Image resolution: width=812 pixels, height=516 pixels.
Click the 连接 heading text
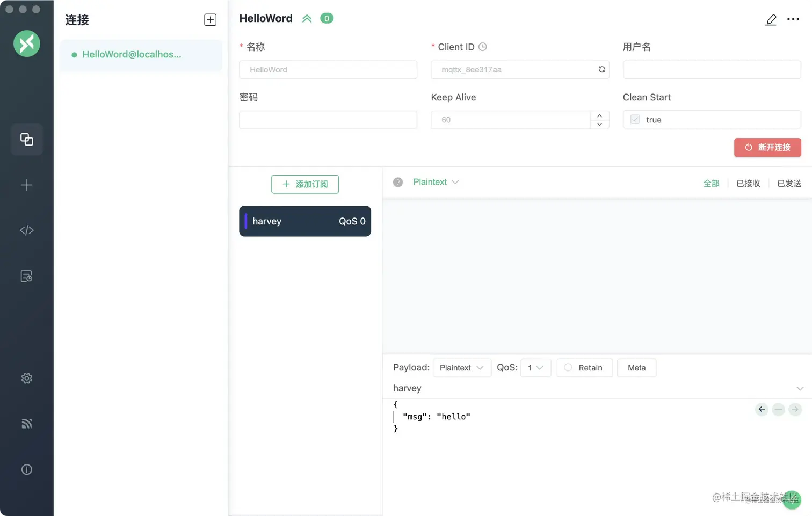(77, 20)
